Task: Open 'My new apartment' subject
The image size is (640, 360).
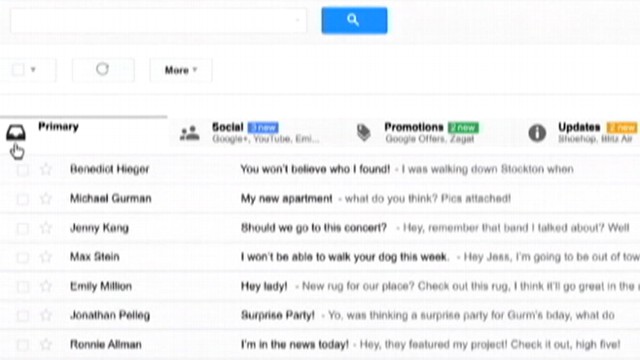Action: pos(287,198)
